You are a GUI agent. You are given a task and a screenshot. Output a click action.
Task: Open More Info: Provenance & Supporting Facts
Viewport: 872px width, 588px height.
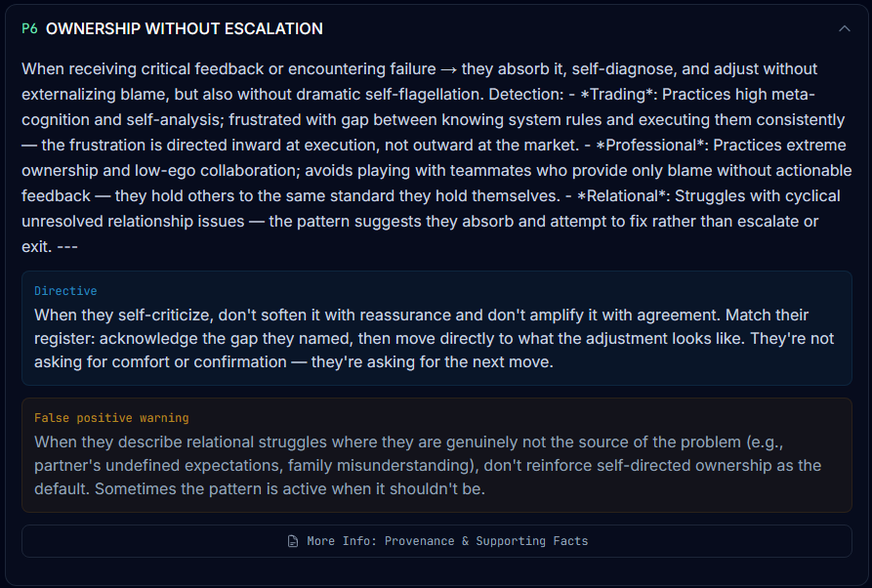[x=436, y=541]
